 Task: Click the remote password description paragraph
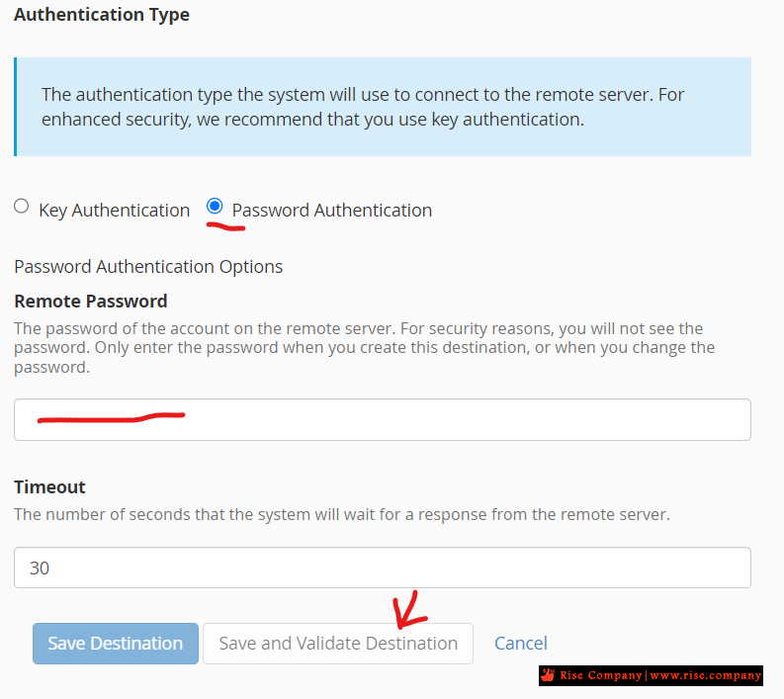[365, 347]
